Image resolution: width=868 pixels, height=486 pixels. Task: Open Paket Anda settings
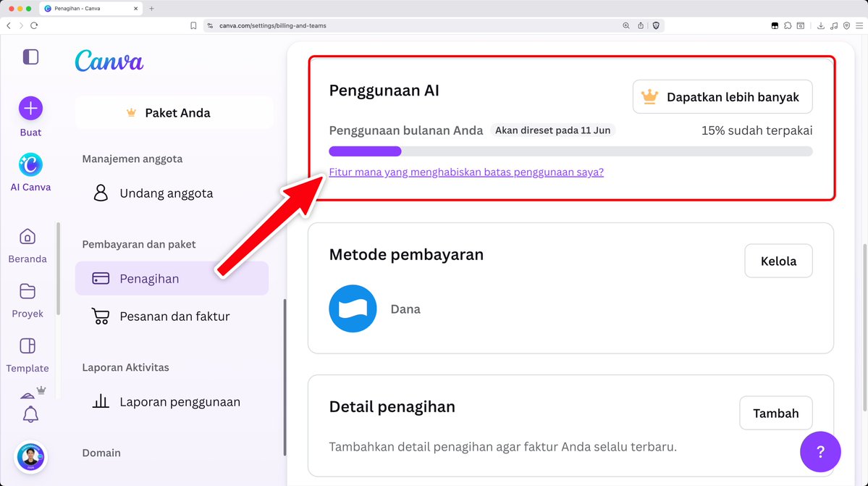174,112
